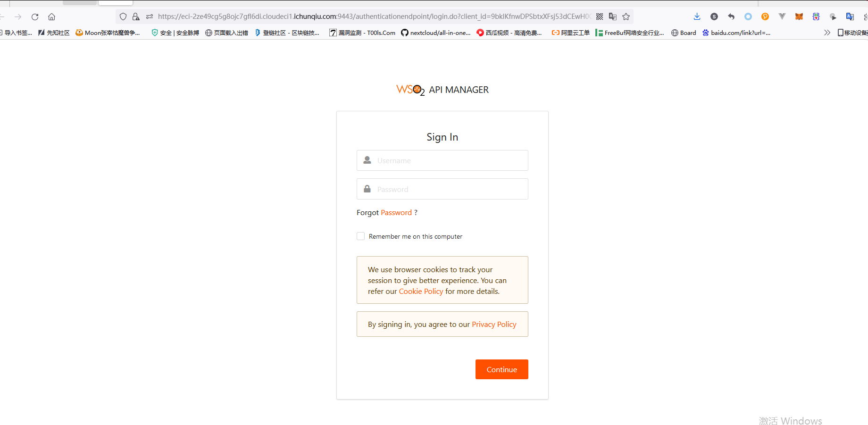Open the Forgot Password link

396,213
